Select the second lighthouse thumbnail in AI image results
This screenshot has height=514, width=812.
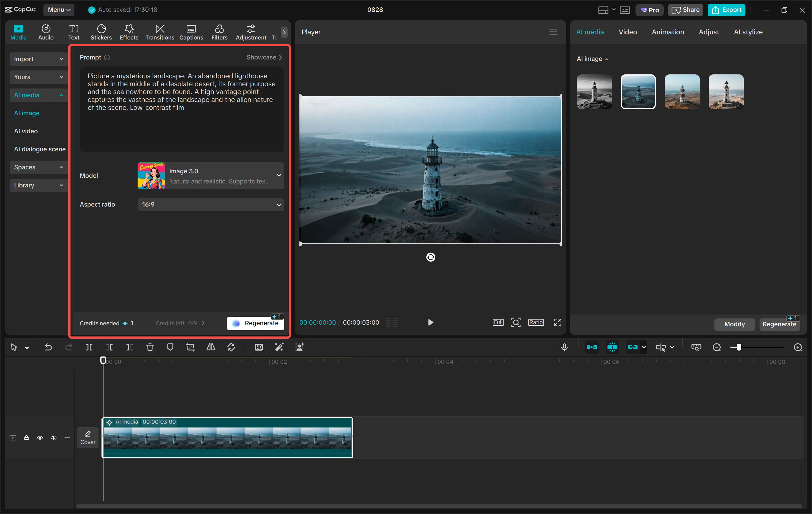(638, 92)
